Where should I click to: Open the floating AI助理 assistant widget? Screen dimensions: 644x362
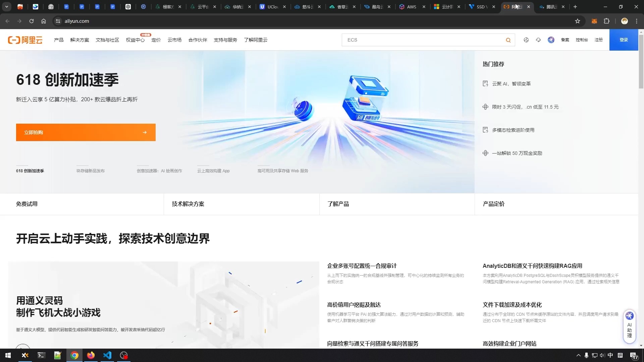tap(629, 326)
